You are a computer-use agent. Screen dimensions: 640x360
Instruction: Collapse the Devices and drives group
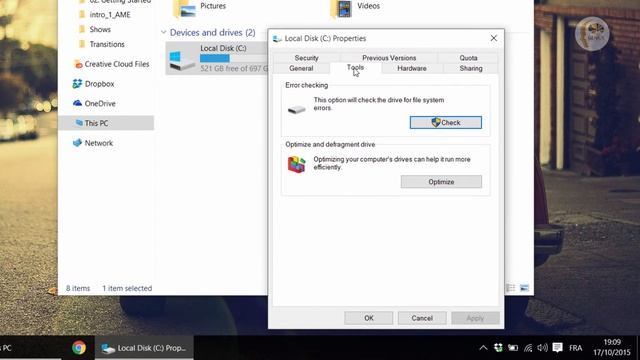163,32
